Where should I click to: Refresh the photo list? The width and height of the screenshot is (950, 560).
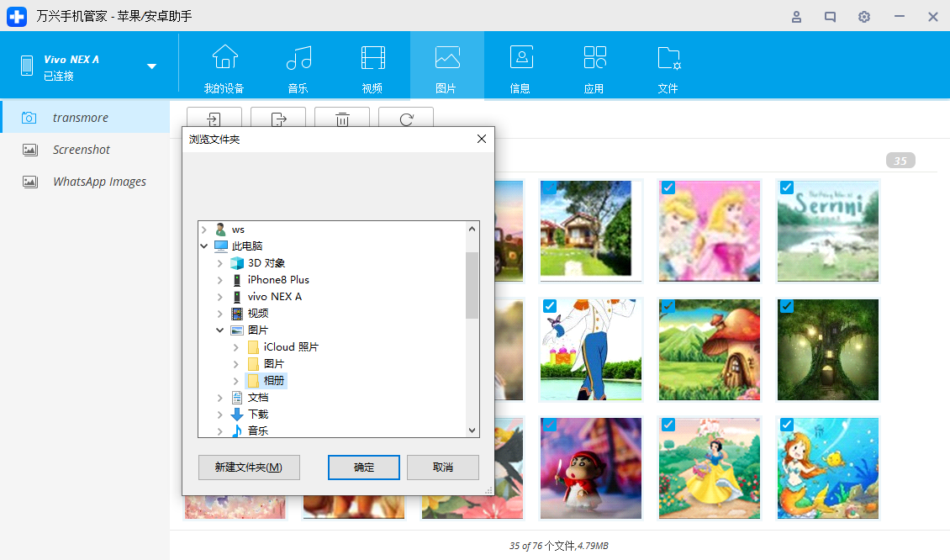pyautogui.click(x=406, y=120)
